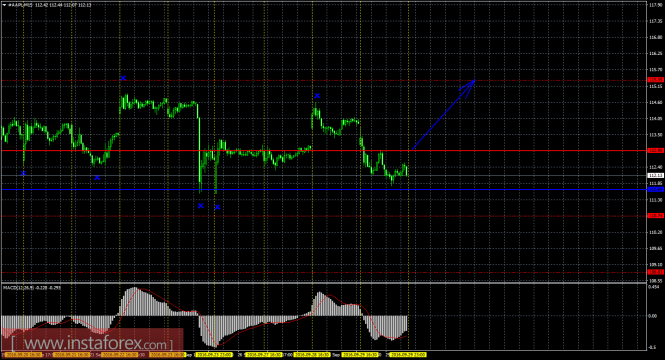Open the #AAPL M15 chart title dropdown triangle
Viewport: 665px width, 360px height.
click(4, 5)
